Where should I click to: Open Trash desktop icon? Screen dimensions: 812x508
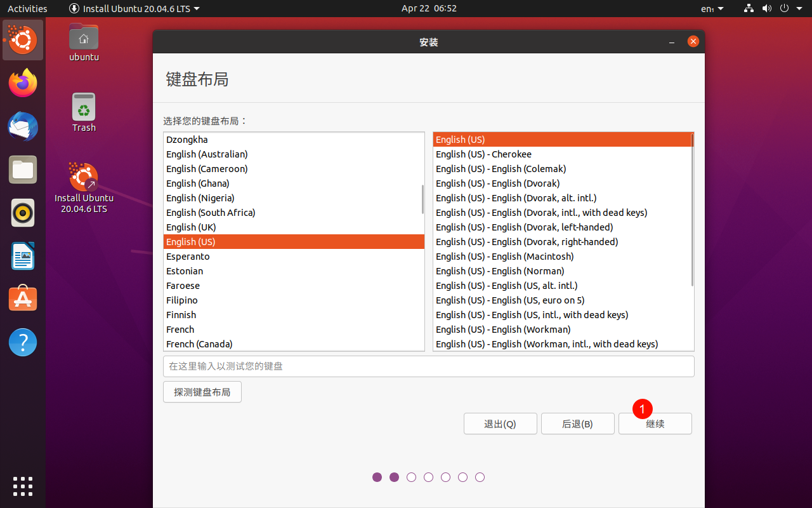[x=84, y=112]
